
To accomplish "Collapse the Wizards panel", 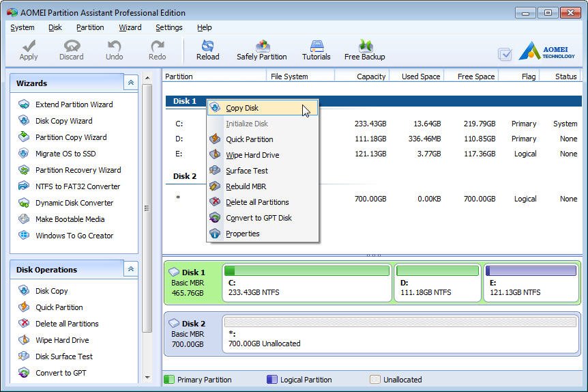I will click(x=130, y=83).
